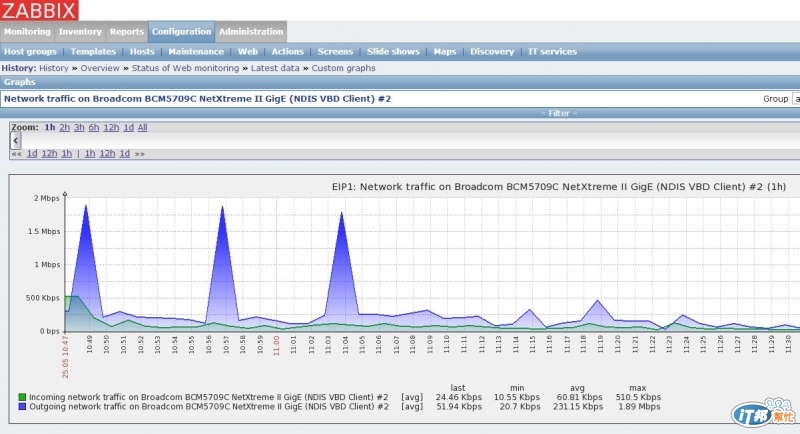Open the Reports tab
This screenshot has height=434, width=800.
pyautogui.click(x=127, y=32)
